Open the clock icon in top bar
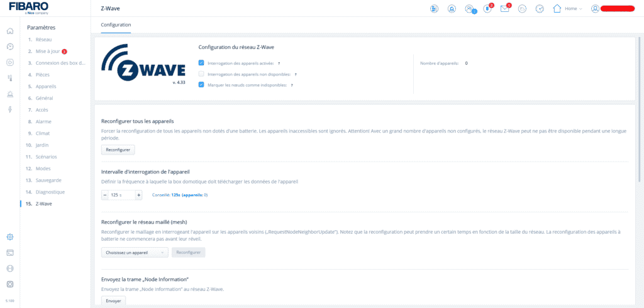 (x=540, y=9)
